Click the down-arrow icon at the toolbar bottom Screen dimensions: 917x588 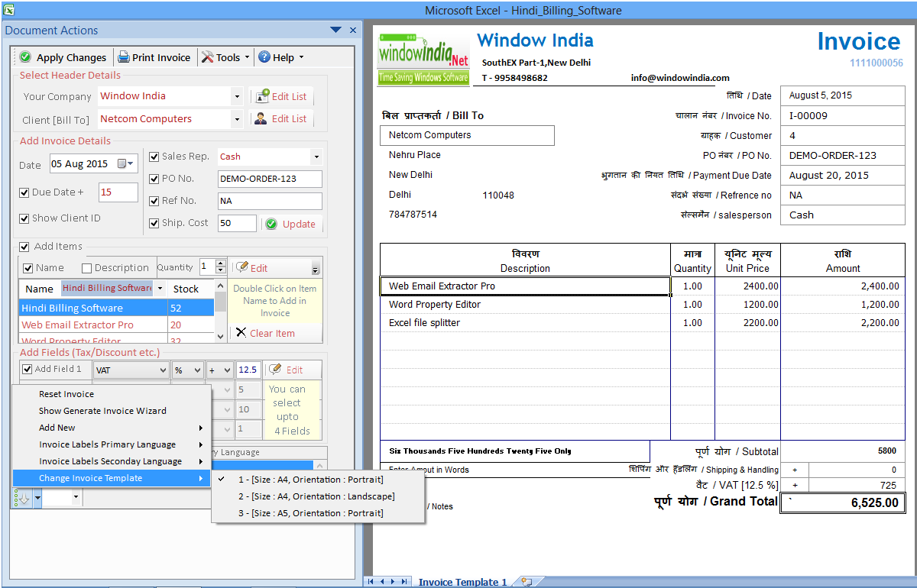pyautogui.click(x=22, y=498)
